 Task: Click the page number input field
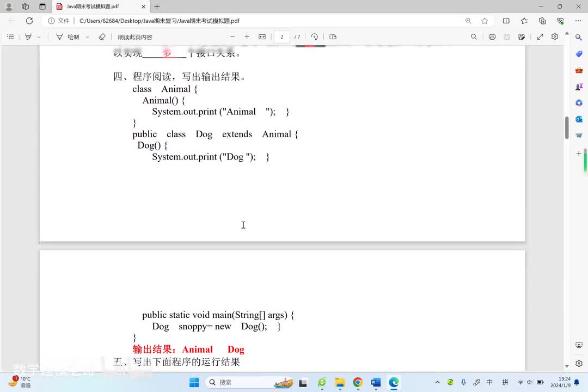tap(281, 37)
